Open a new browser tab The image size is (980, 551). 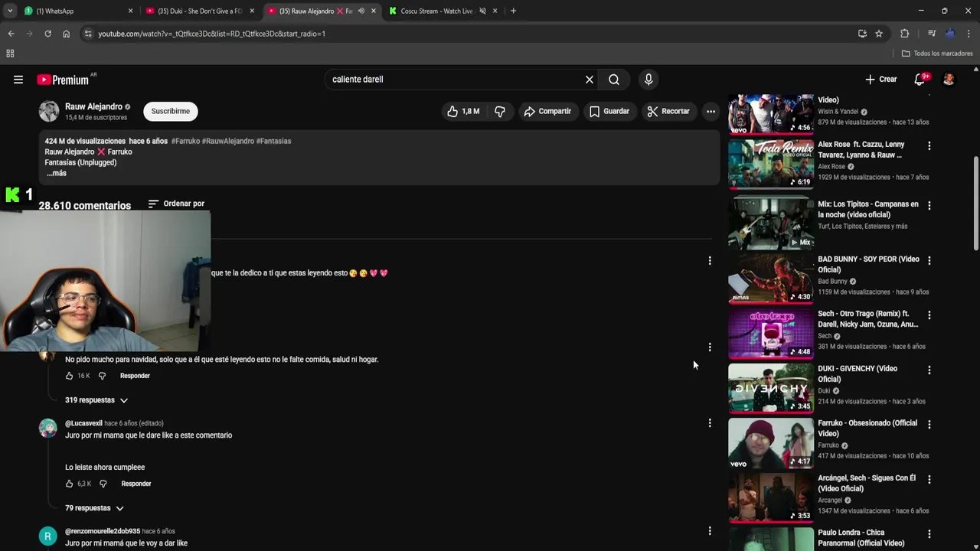[513, 11]
